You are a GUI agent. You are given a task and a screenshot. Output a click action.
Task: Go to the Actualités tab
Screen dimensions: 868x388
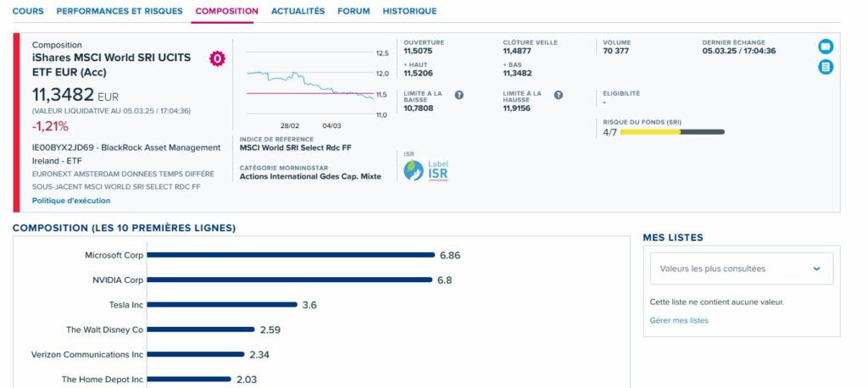298,11
